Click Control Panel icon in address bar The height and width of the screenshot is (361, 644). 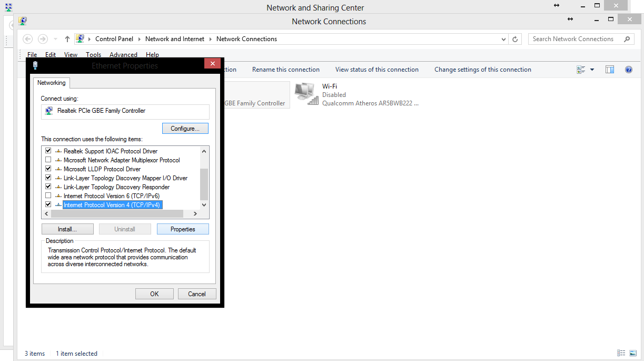80,39
